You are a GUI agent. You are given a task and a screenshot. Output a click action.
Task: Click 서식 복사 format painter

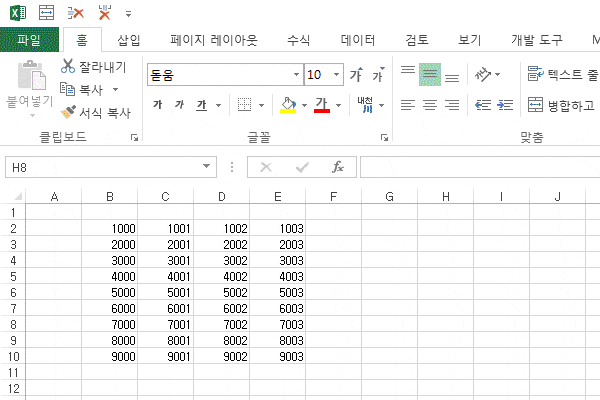(x=96, y=113)
